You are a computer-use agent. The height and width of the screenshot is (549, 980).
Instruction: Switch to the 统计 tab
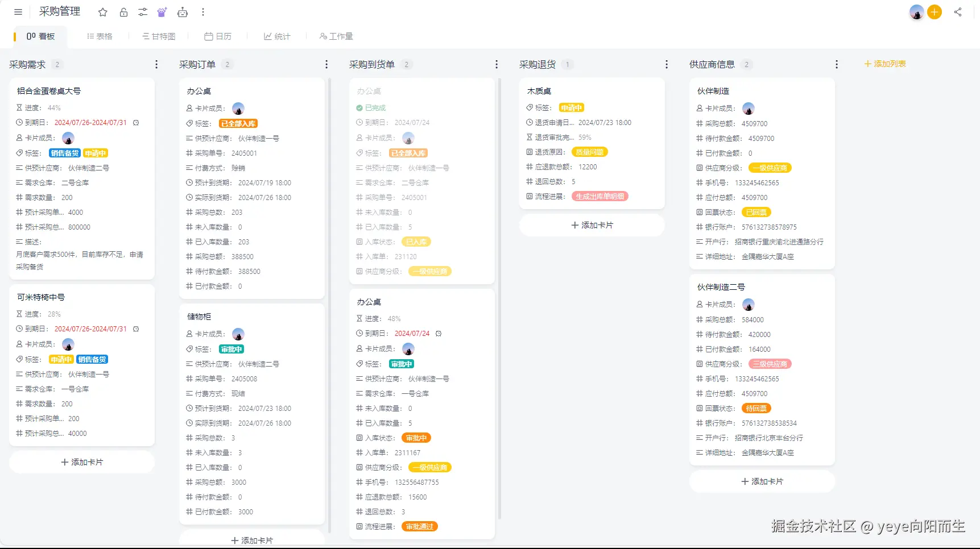277,36
